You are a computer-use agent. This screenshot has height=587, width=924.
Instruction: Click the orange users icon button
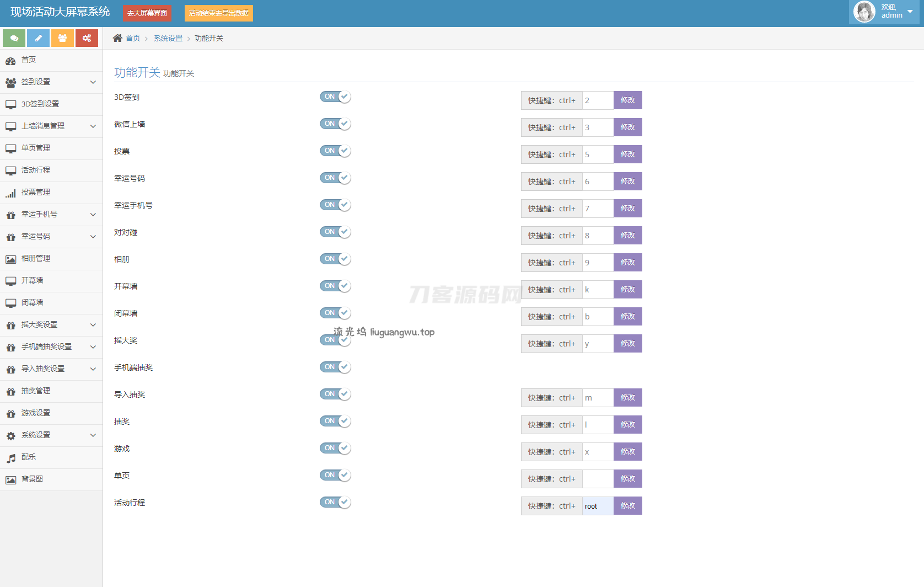(x=62, y=38)
